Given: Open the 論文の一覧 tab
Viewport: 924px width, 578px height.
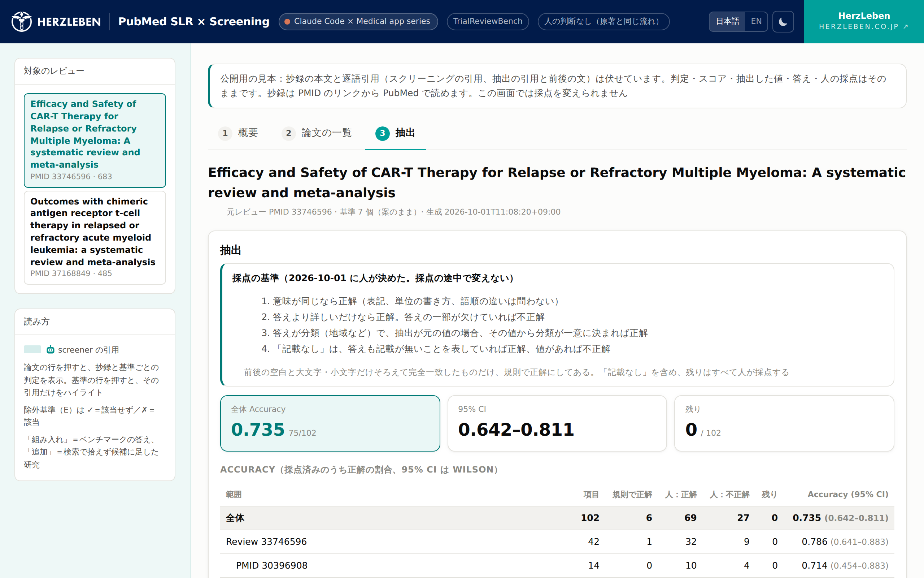Looking at the screenshot, I should pos(317,133).
